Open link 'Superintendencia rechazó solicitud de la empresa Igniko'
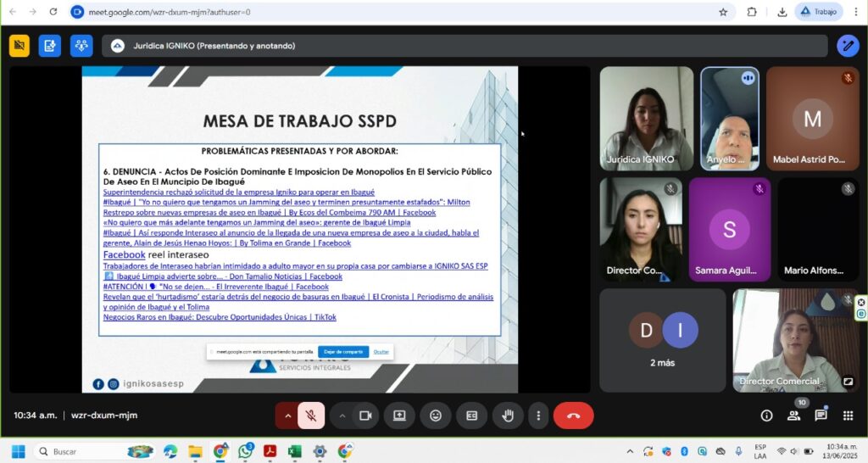This screenshot has height=463, width=868. point(238,192)
